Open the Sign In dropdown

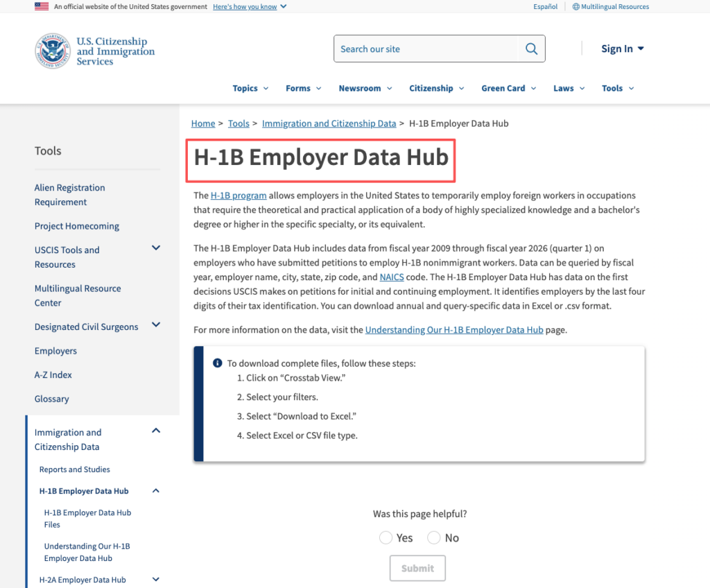click(x=622, y=49)
